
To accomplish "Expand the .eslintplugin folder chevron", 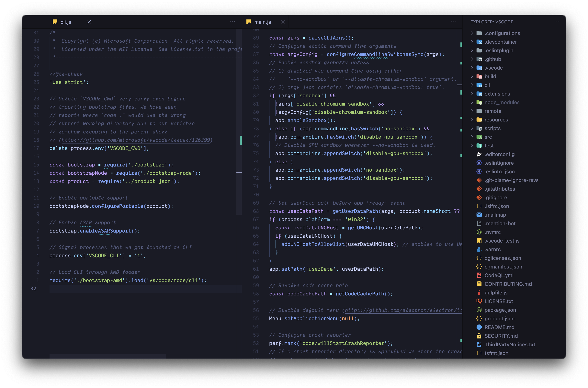I will [471, 51].
